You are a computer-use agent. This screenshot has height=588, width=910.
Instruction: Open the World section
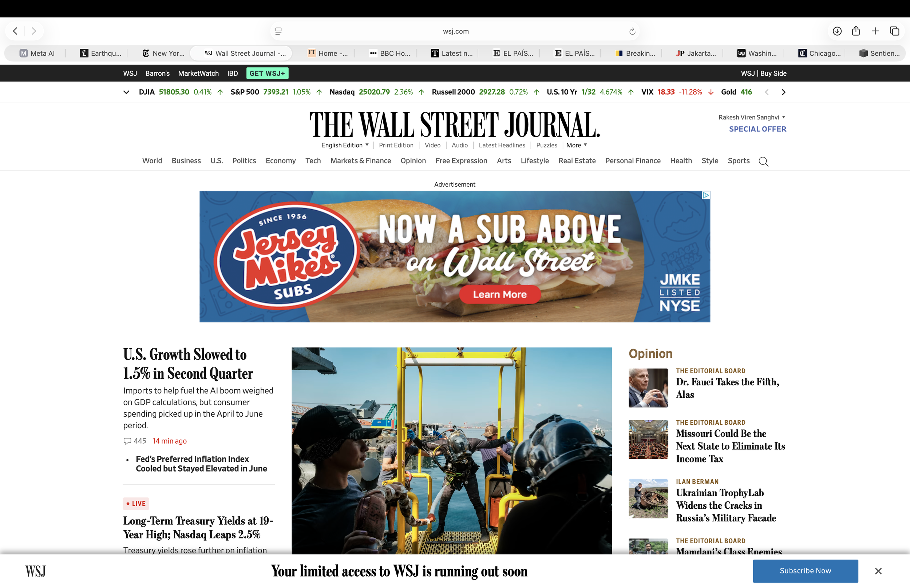click(x=152, y=161)
